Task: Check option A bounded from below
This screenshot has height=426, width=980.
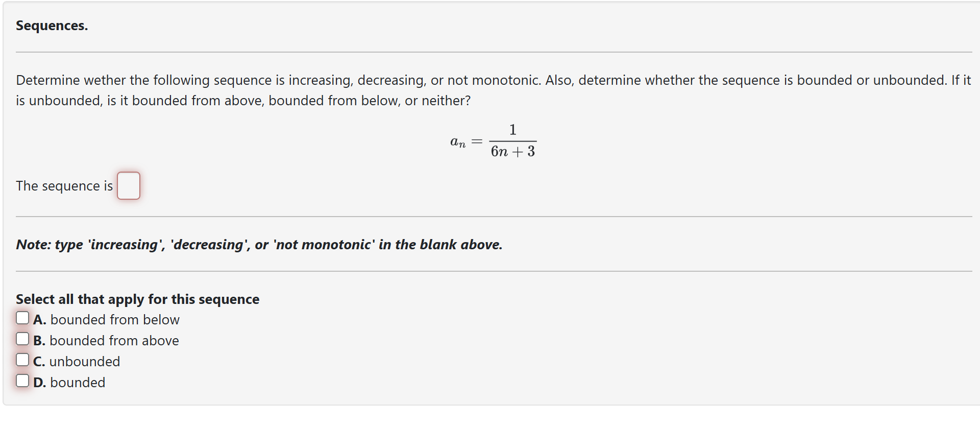Action: pos(22,317)
